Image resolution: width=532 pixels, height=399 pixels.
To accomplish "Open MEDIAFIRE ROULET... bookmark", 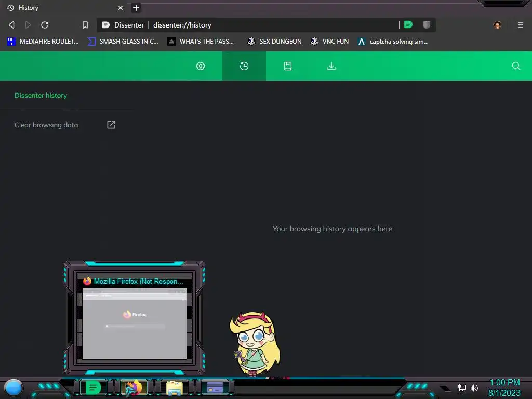I will (43, 42).
